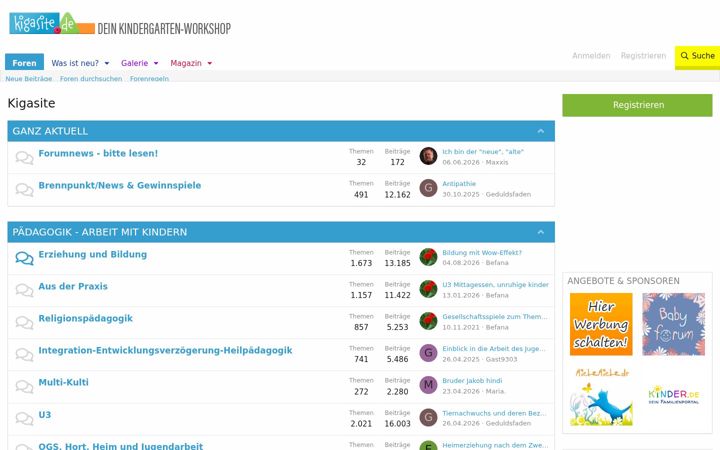The width and height of the screenshot is (720, 450).
Task: Open the G avatar in Integration row
Action: point(428,353)
